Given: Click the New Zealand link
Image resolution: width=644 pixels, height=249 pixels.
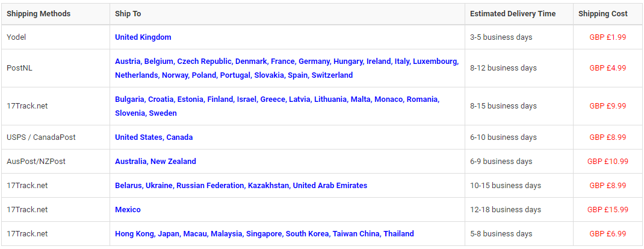Looking at the screenshot, I should (173, 162).
